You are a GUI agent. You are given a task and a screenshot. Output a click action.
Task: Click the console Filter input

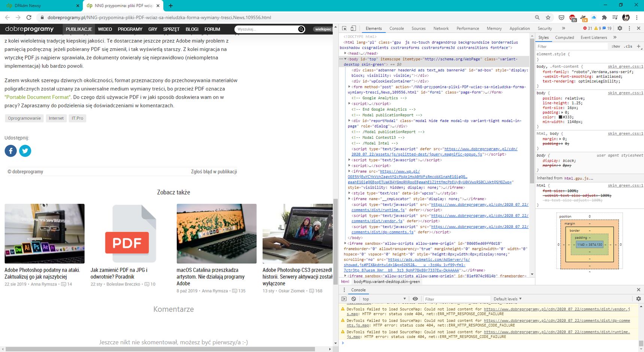[x=457, y=299]
